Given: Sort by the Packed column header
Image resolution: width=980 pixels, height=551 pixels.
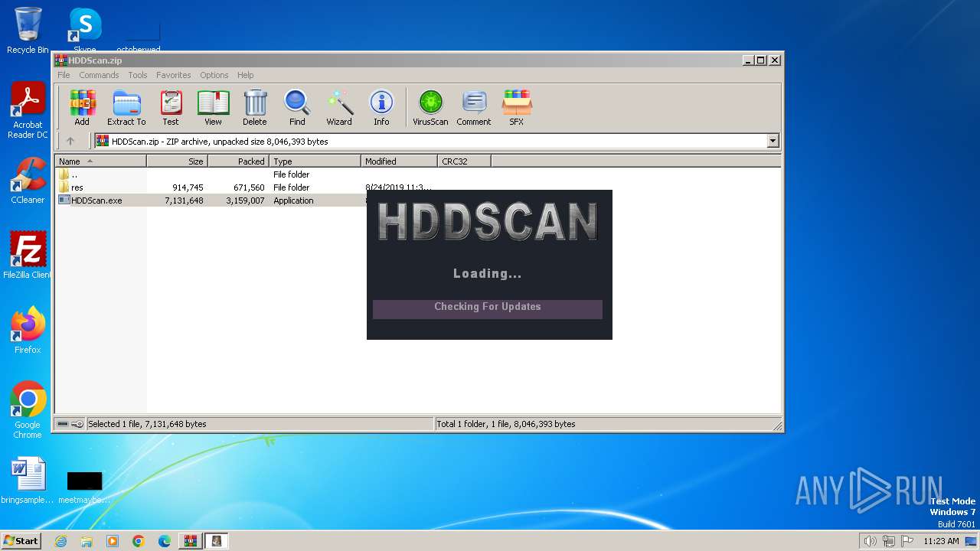Looking at the screenshot, I should pyautogui.click(x=238, y=161).
